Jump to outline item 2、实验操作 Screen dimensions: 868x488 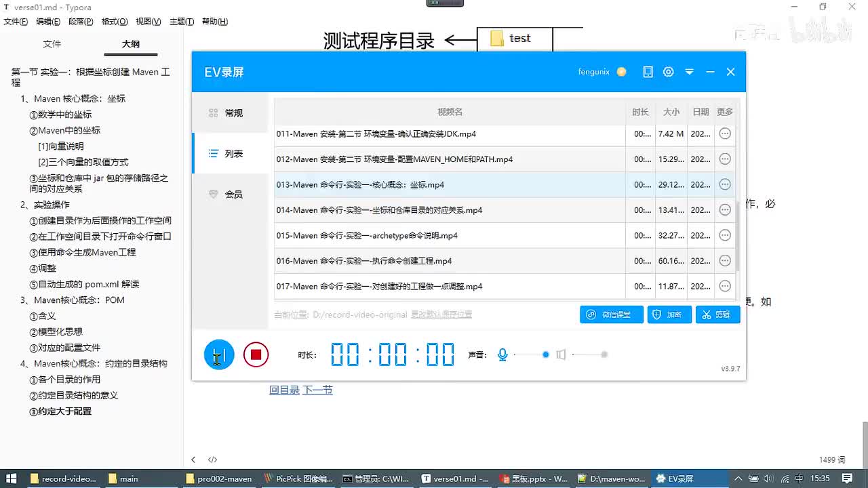pyautogui.click(x=45, y=205)
